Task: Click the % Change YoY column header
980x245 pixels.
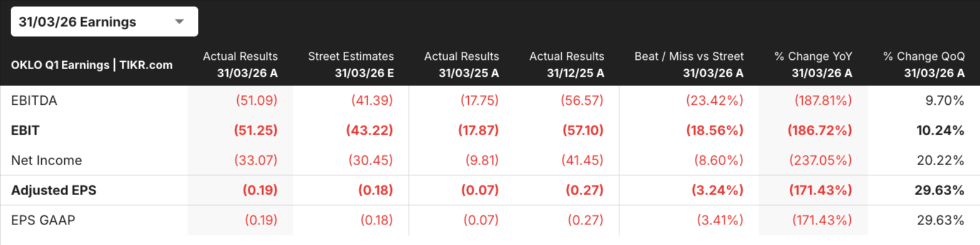Action: [x=813, y=65]
